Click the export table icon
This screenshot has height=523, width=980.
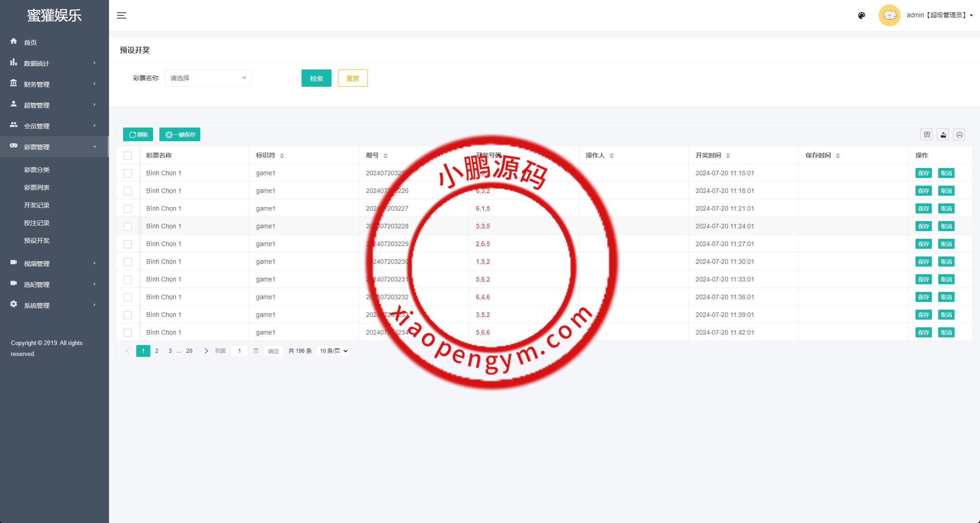coord(943,135)
